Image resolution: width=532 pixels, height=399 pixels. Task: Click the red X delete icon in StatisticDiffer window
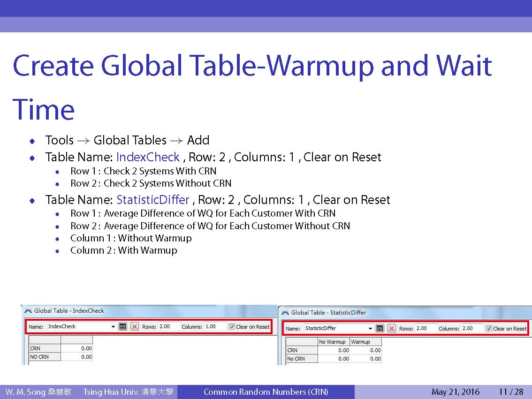pyautogui.click(x=392, y=328)
